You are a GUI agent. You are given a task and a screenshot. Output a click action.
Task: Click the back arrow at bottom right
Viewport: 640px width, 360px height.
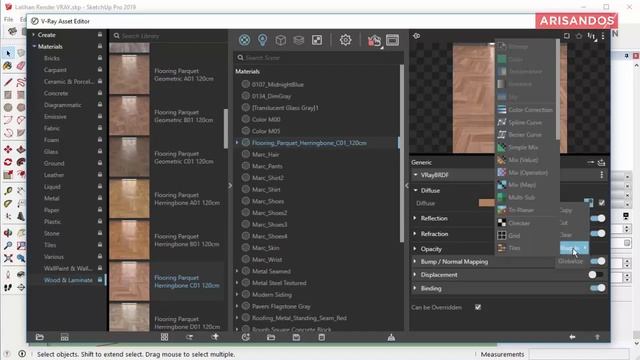[x=572, y=337]
